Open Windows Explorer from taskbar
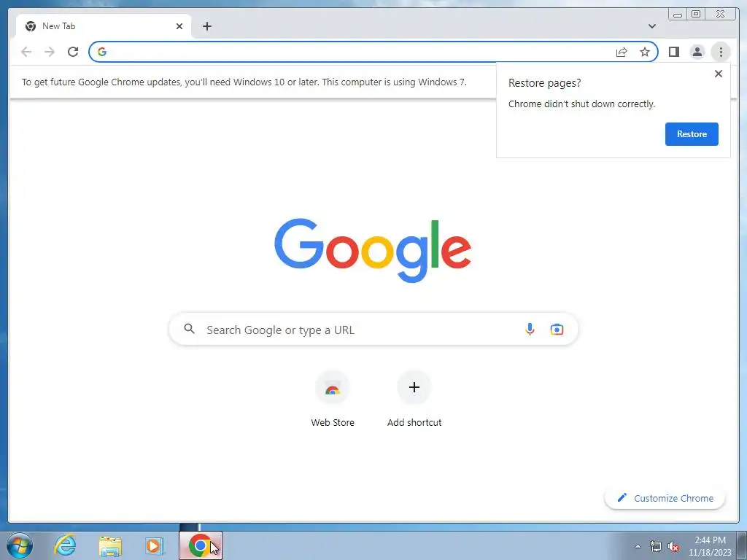The height and width of the screenshot is (560, 747). [x=110, y=545]
